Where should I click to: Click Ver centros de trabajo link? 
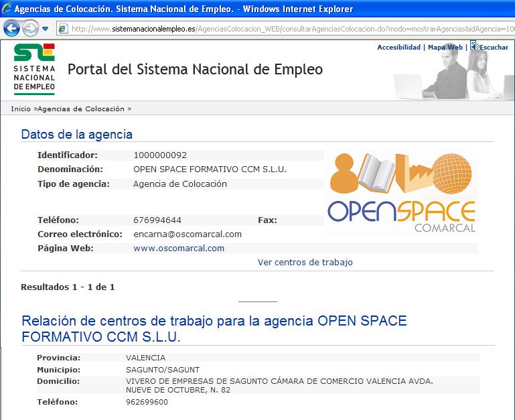(x=305, y=263)
